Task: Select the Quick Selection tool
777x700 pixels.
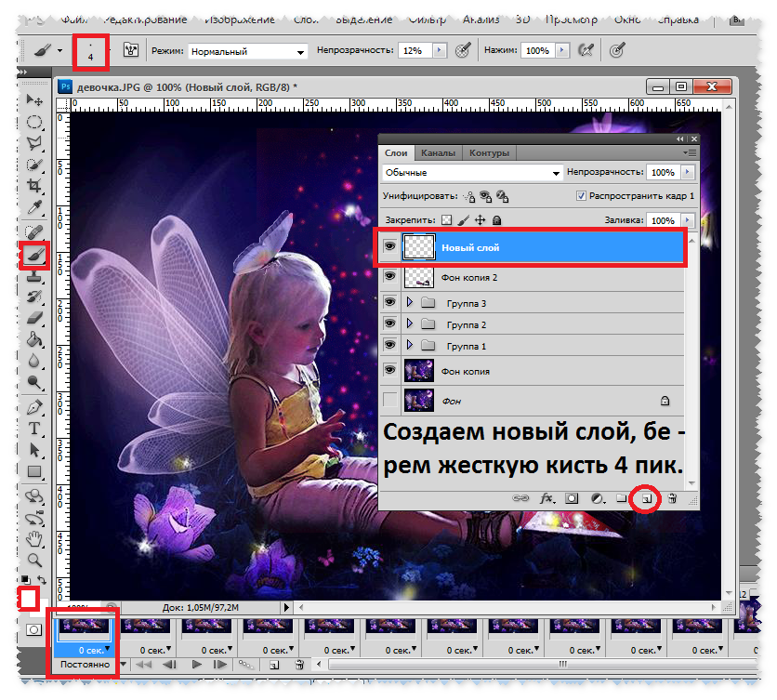Action: click(x=34, y=165)
